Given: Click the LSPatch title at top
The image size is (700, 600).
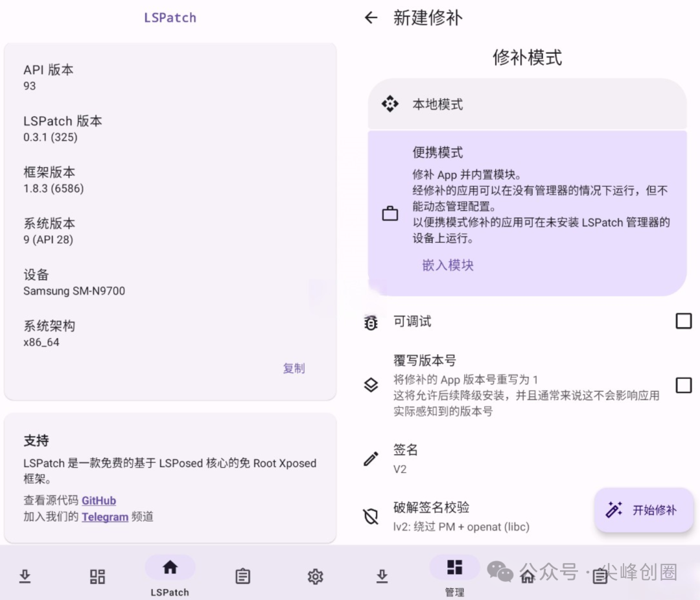Looking at the screenshot, I should pos(170,18).
